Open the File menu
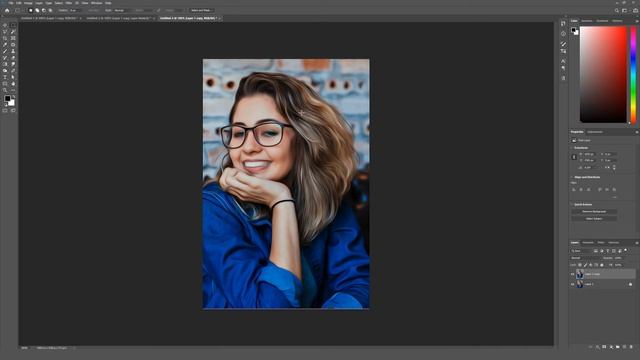Image resolution: width=640 pixels, height=360 pixels. click(x=11, y=3)
